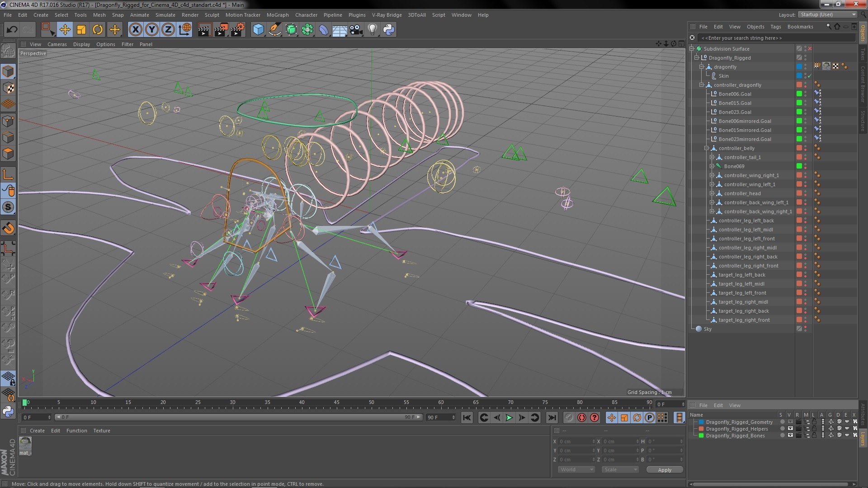This screenshot has height=488, width=868.
Task: Add a floor/environment object
Action: (340, 30)
